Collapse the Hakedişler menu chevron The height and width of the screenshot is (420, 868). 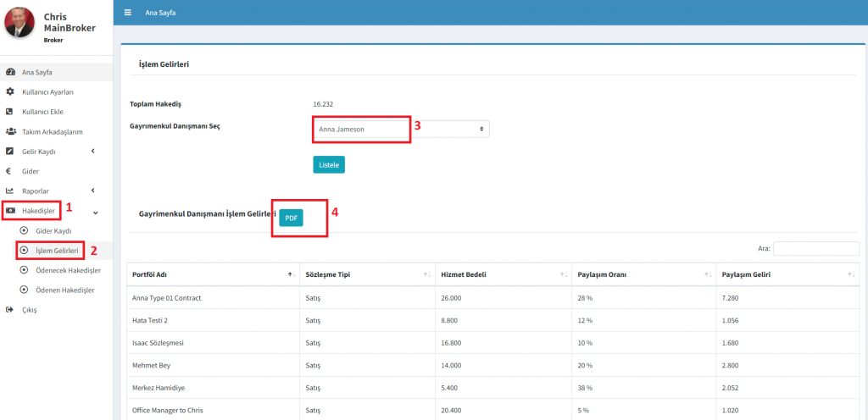[95, 211]
